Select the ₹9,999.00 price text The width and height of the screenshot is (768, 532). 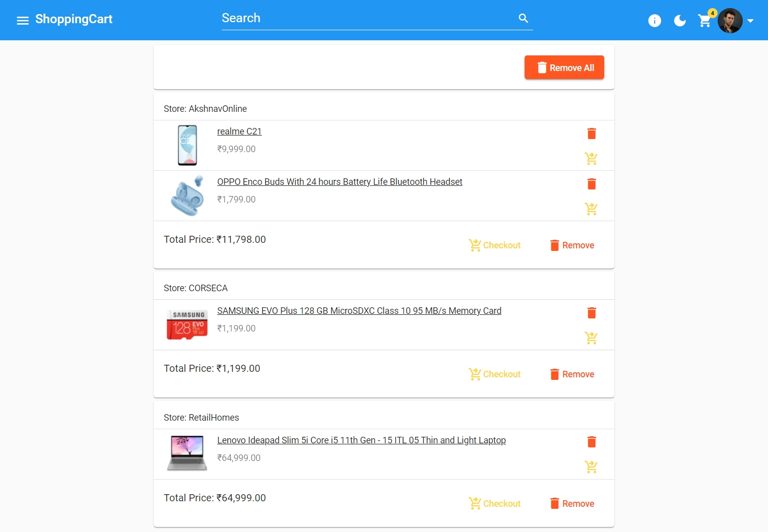tap(236, 149)
